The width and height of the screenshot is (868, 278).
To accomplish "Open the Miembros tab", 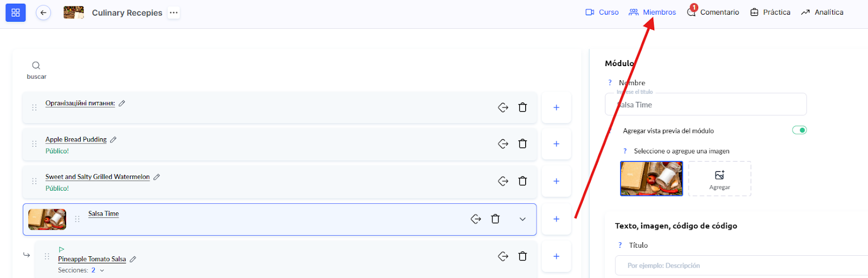I will [x=653, y=12].
